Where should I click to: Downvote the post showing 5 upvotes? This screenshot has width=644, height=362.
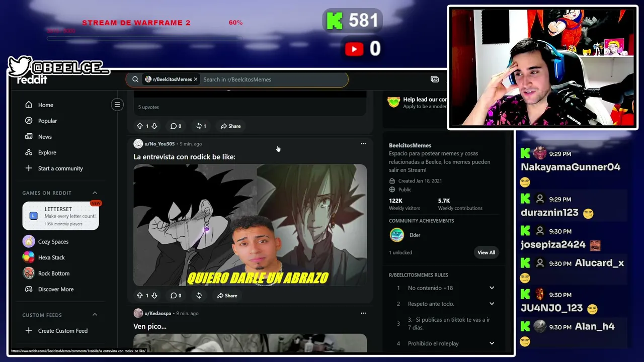coord(154,126)
